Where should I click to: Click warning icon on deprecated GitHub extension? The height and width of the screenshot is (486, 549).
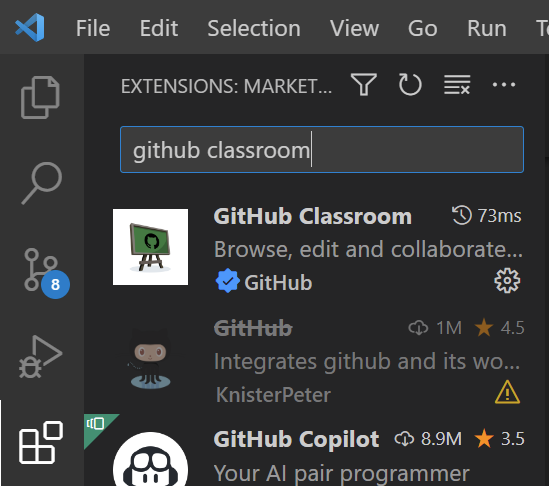point(507,393)
